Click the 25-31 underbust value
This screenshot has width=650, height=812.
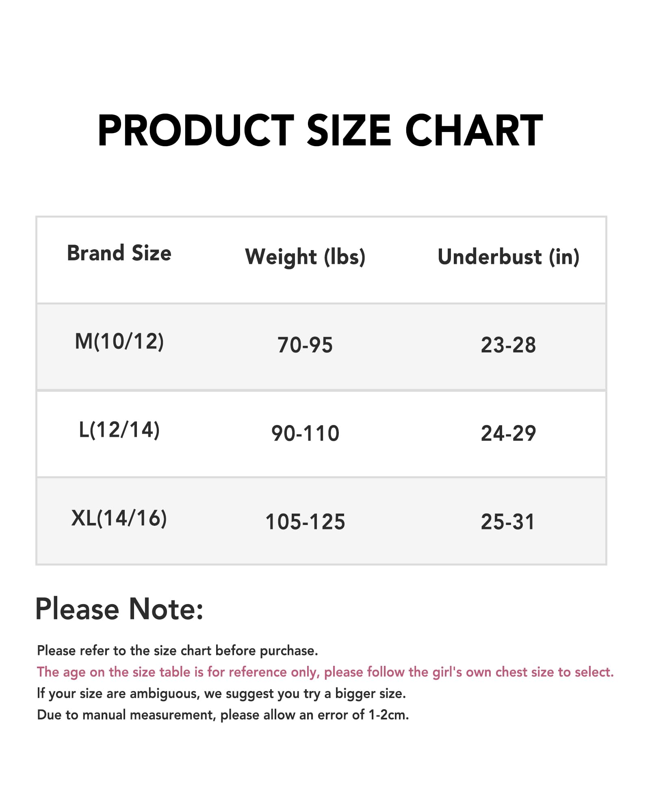pos(507,522)
